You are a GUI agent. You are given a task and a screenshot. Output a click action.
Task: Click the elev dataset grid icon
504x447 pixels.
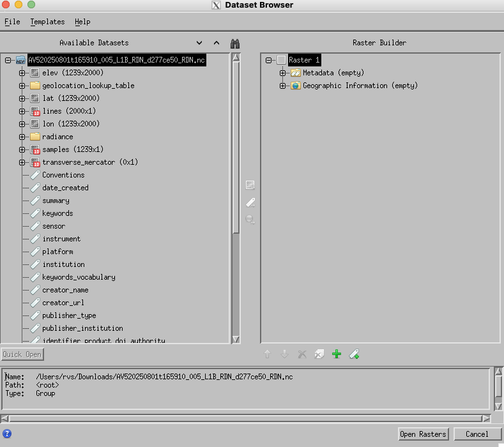point(34,73)
